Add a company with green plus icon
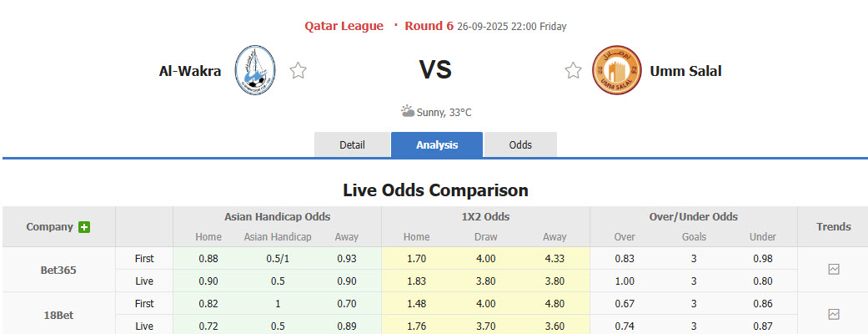The image size is (868, 334). [x=84, y=227]
